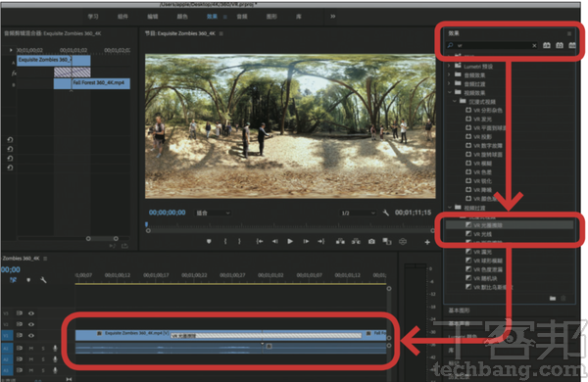This screenshot has width=588, height=382.
Task: Filter effects by first accelerated badge icon
Action: coord(547,45)
